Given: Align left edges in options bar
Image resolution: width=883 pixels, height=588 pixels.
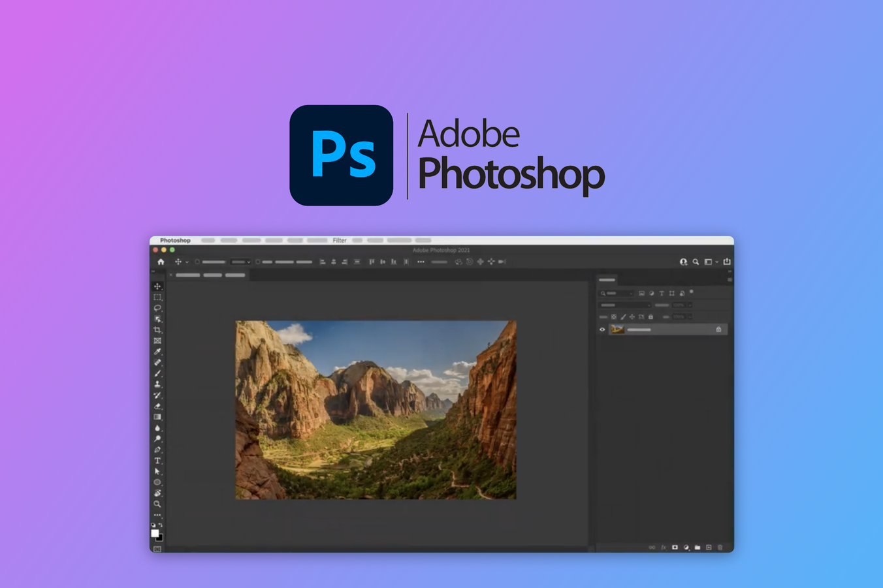Looking at the screenshot, I should pyautogui.click(x=323, y=262).
